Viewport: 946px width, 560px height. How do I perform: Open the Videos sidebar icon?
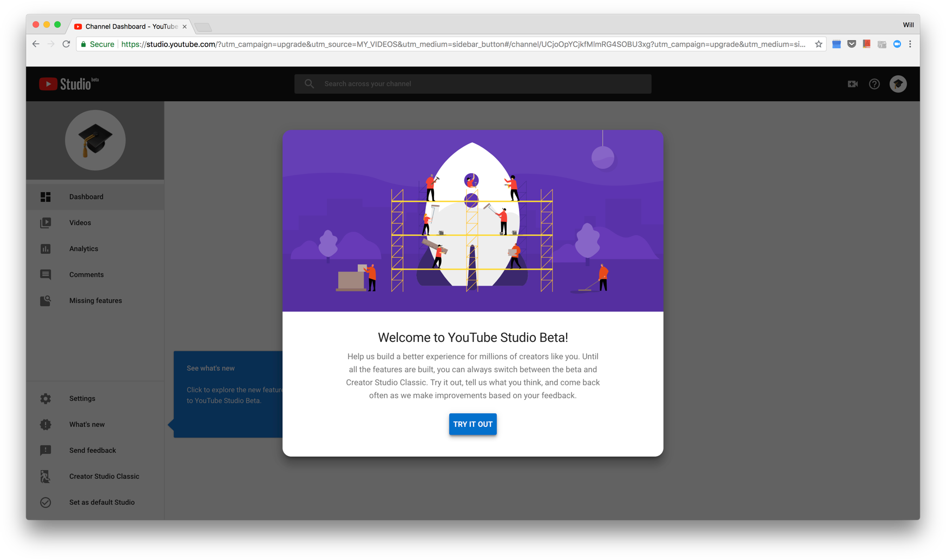(x=45, y=223)
